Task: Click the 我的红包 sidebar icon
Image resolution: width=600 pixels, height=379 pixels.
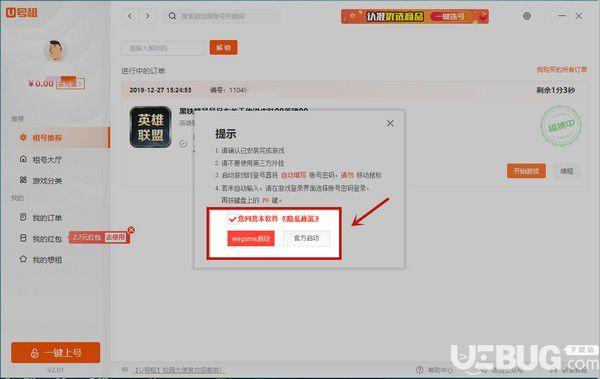Action: click(23, 238)
